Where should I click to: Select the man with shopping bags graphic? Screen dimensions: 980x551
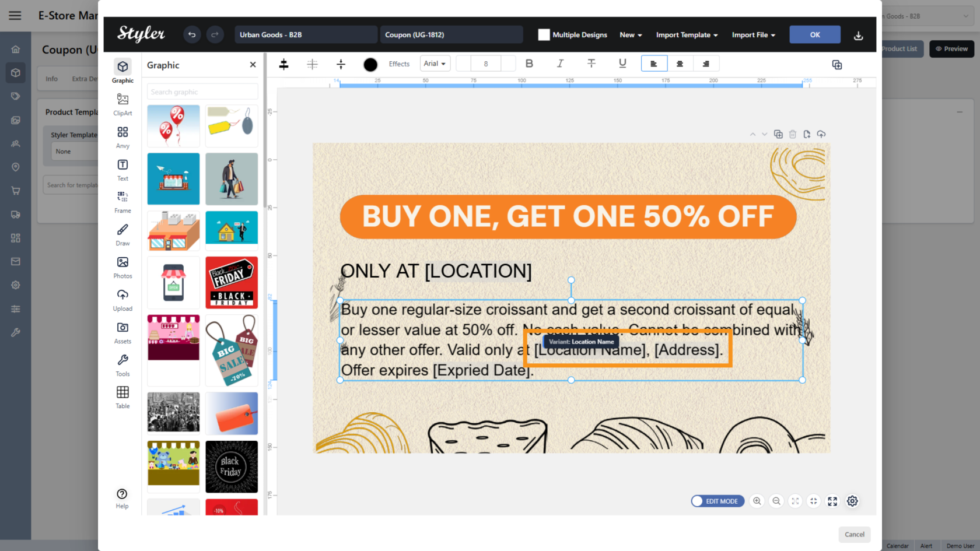click(x=232, y=179)
